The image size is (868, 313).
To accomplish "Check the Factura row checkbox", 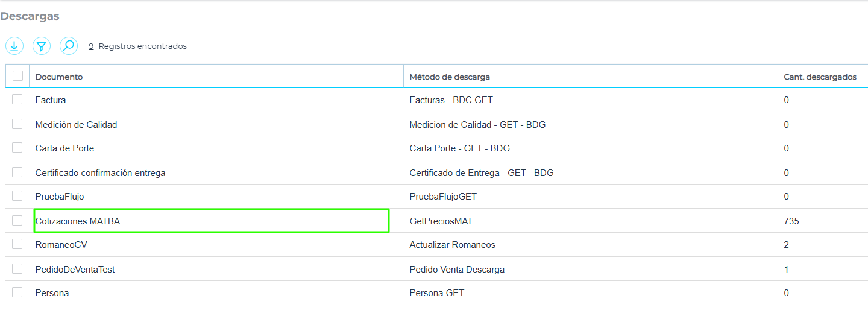I will tap(17, 100).
